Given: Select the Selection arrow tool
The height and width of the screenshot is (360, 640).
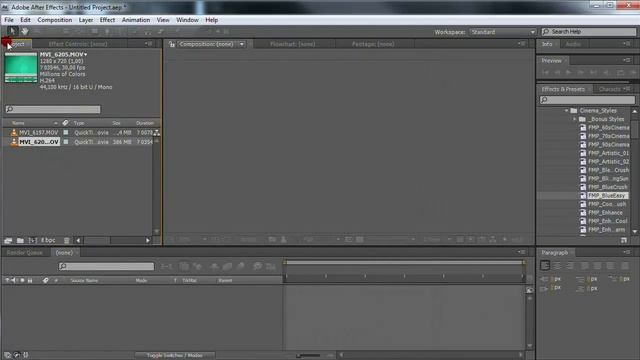Looking at the screenshot, I should [12, 31].
